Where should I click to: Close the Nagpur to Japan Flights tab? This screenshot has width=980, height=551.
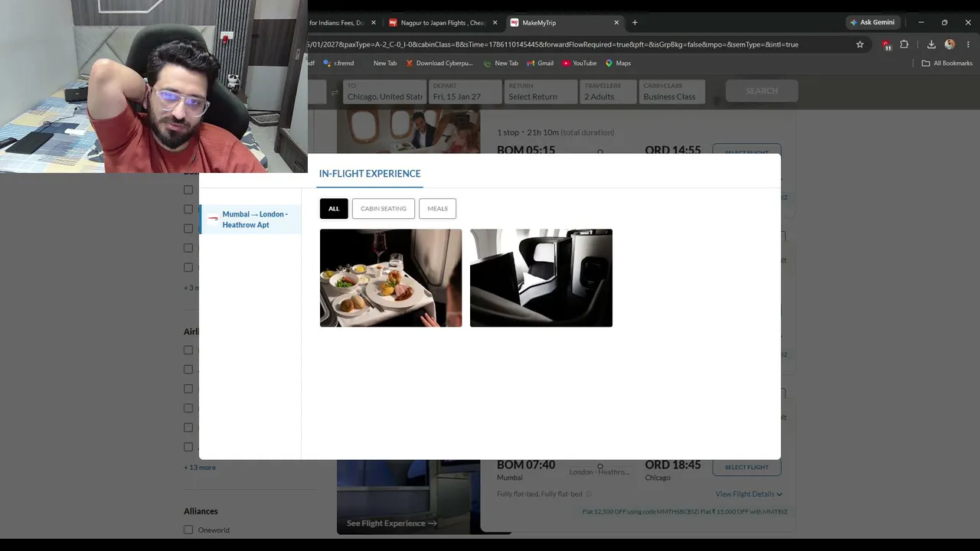495,23
